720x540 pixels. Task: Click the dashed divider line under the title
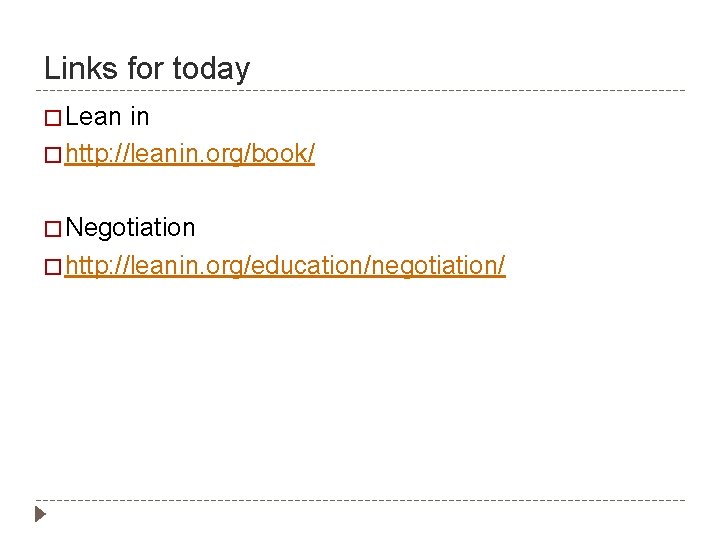(x=360, y=90)
